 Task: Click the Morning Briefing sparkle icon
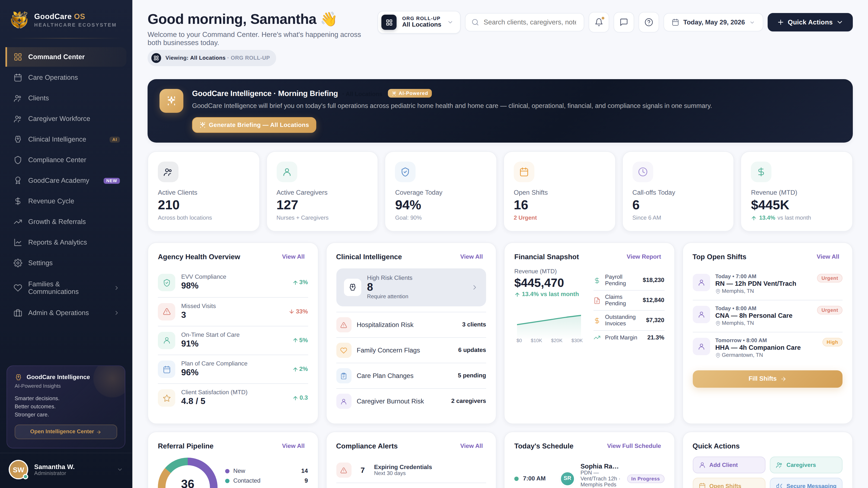pyautogui.click(x=171, y=101)
